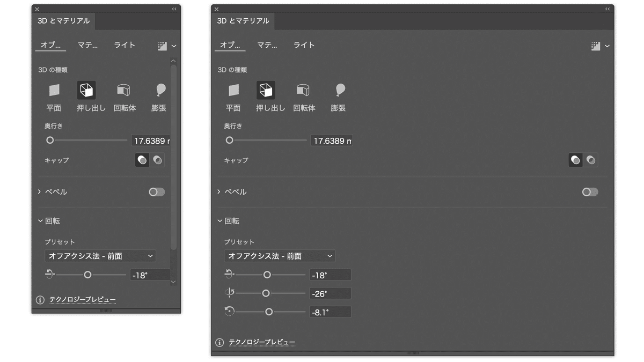
Task: Click -18° field in left panel
Action: coord(150,275)
